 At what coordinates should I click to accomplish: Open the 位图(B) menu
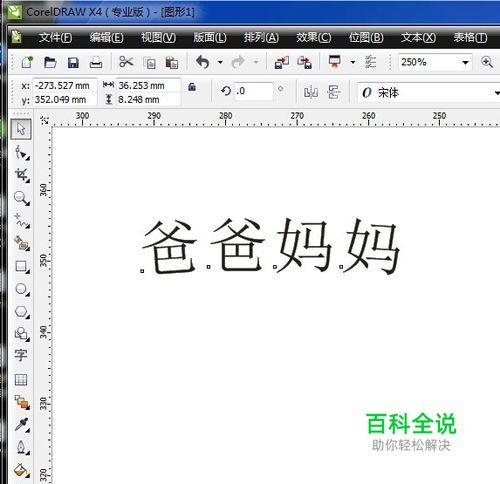click(366, 37)
